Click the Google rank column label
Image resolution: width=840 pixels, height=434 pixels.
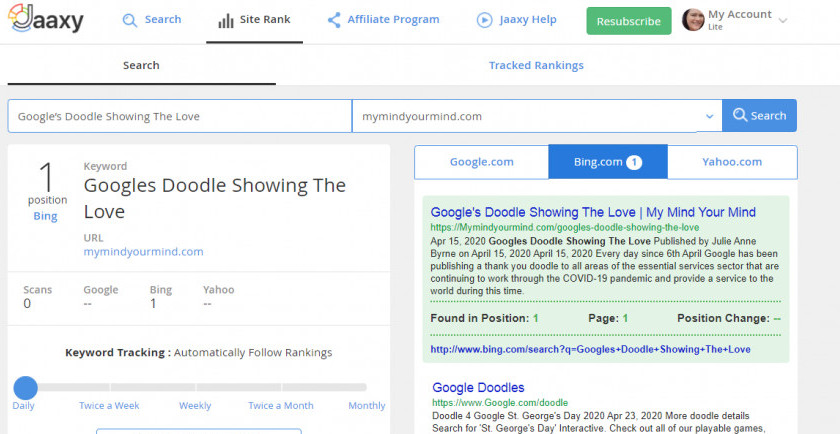[101, 290]
